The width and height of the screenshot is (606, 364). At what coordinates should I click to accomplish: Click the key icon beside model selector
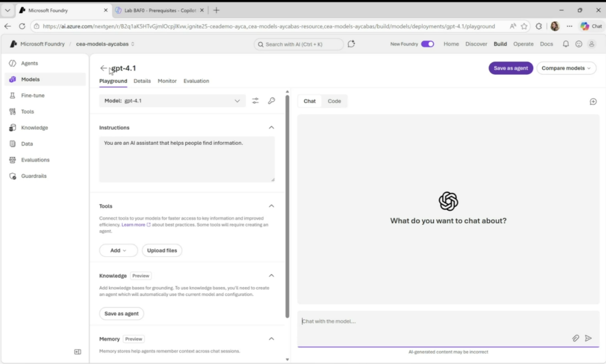[272, 101]
